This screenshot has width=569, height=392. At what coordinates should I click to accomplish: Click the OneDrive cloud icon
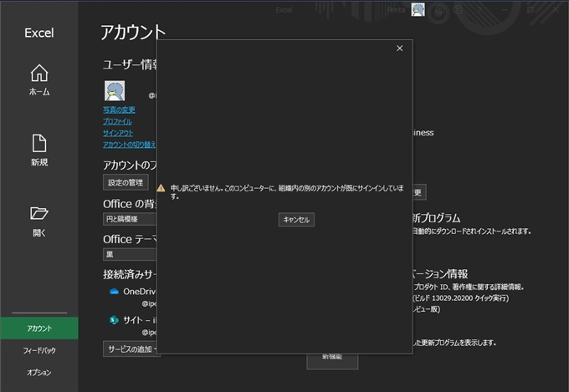(x=114, y=292)
